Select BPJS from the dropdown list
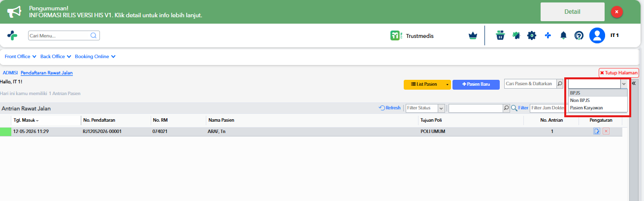Image resolution: width=644 pixels, height=201 pixels. (598, 93)
